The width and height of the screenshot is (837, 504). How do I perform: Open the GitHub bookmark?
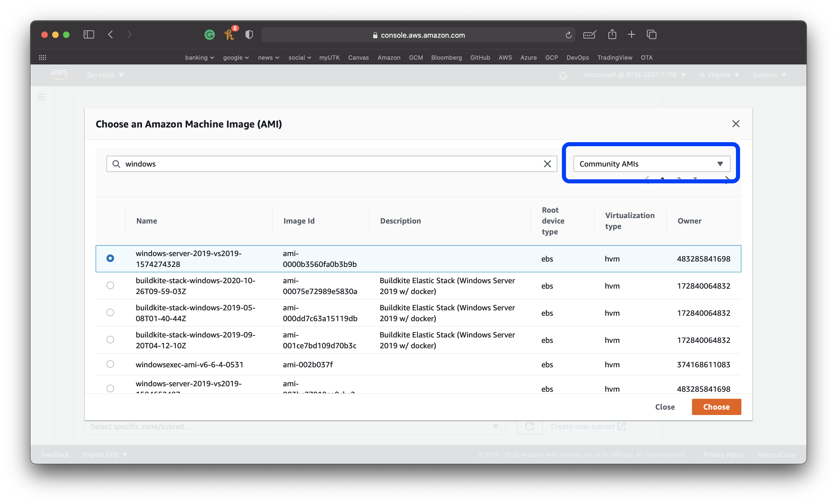pos(480,58)
